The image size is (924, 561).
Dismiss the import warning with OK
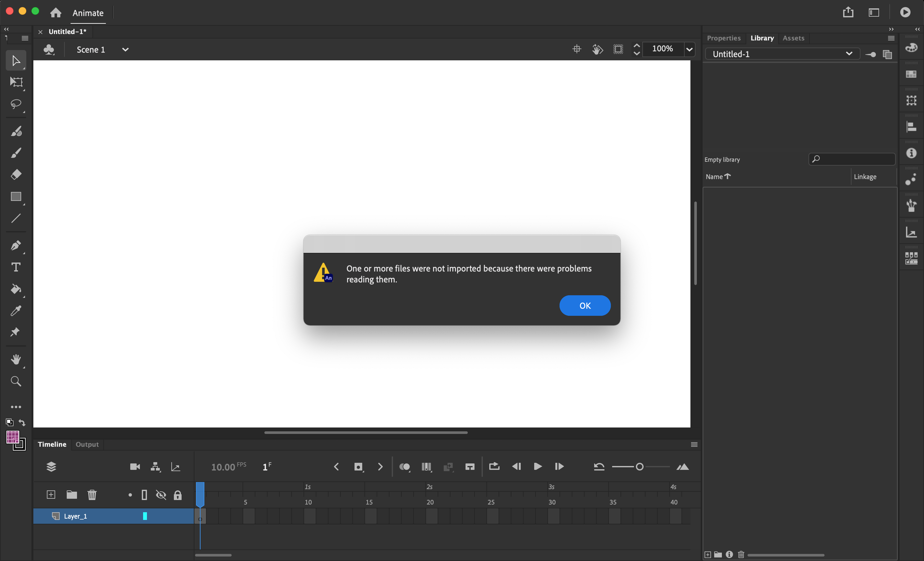(585, 305)
